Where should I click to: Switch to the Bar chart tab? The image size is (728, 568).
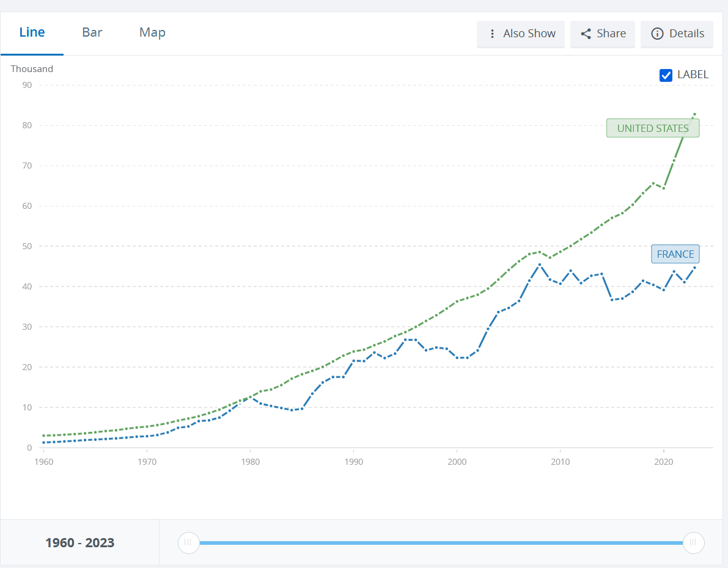[92, 32]
